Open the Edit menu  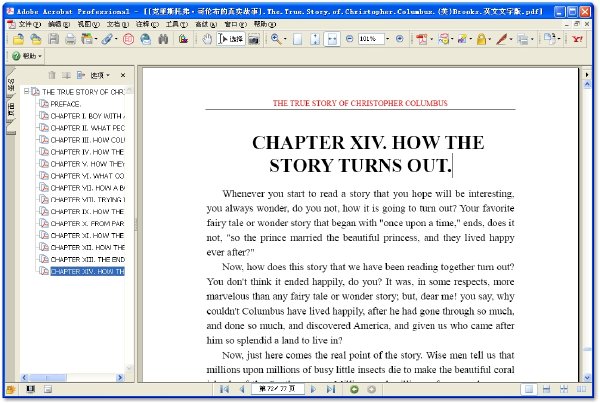pos(59,24)
